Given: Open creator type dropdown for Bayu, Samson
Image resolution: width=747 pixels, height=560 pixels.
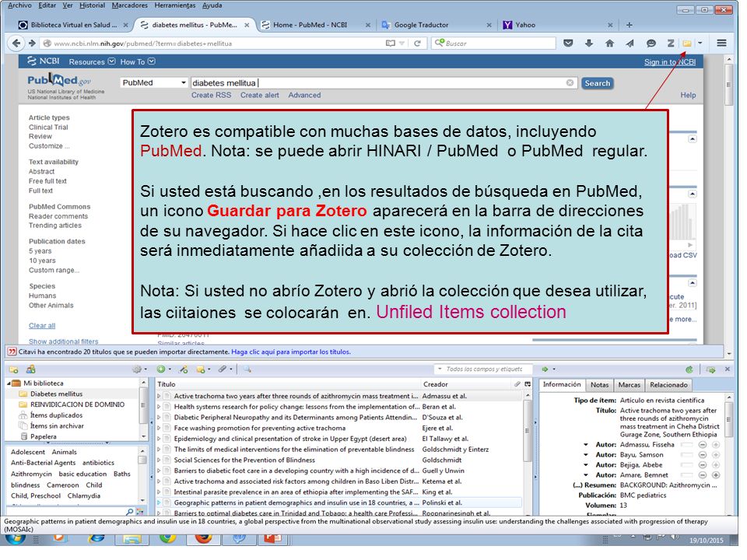Looking at the screenshot, I should (586, 455).
